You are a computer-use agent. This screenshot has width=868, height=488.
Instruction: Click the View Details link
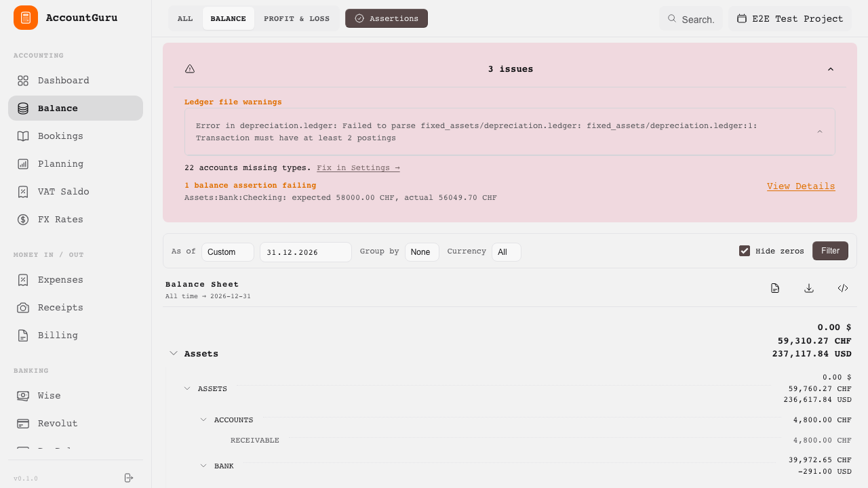coord(801,186)
